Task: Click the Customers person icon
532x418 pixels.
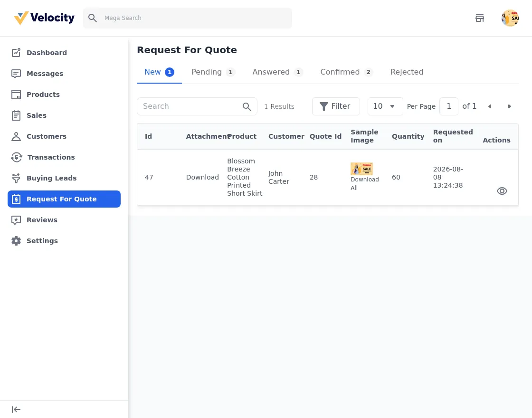Action: point(16,136)
